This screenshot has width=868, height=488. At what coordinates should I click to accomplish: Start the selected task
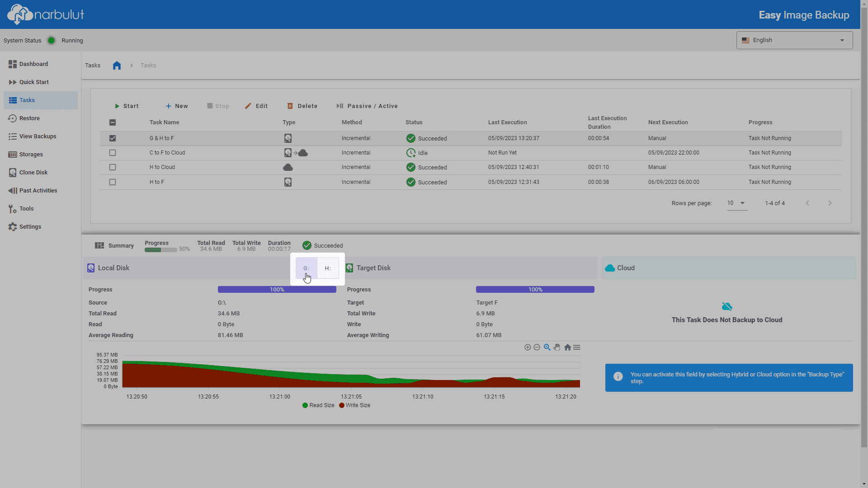[127, 106]
